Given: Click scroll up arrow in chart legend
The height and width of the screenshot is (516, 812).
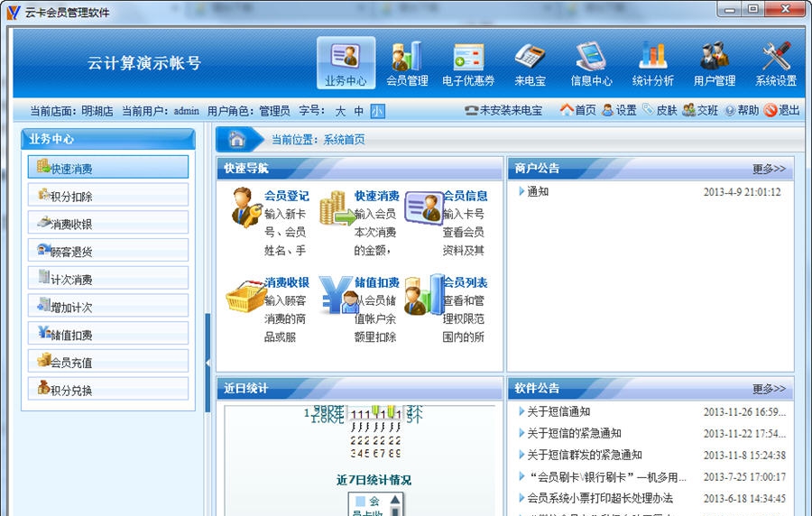Looking at the screenshot, I should [395, 500].
